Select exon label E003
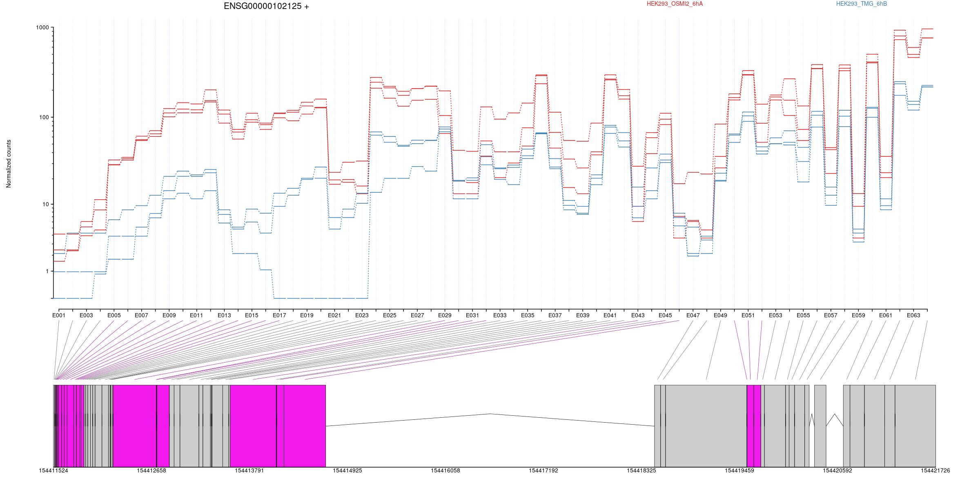980x490 pixels. click(86, 315)
